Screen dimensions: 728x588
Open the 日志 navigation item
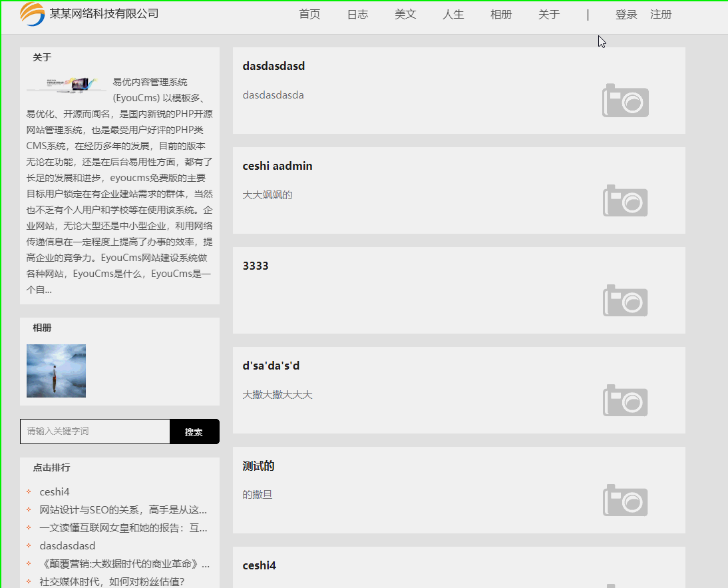click(357, 15)
